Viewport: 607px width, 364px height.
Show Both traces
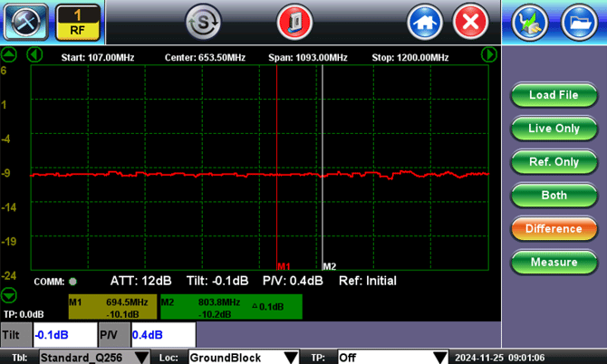pos(554,195)
